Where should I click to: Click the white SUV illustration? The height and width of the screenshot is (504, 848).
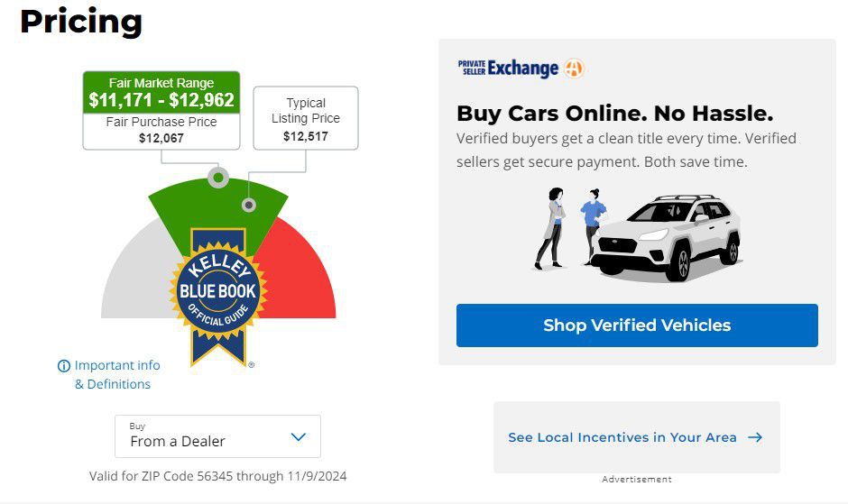coord(667,237)
